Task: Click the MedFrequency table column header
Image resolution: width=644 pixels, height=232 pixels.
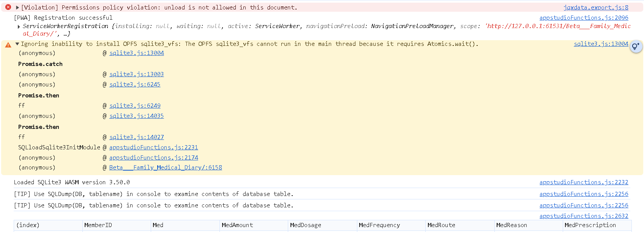Action: (379, 225)
